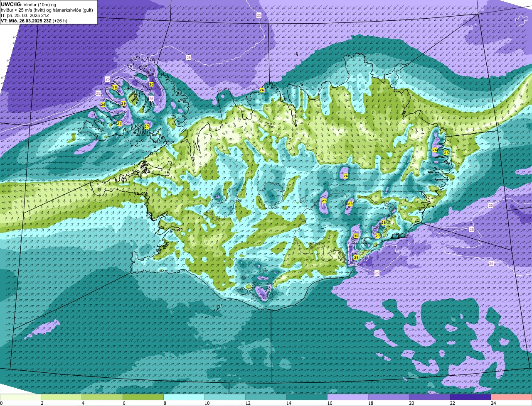Click the olive green 6–8 m/s legend swatch
532x406 pixels.
(x=143, y=397)
